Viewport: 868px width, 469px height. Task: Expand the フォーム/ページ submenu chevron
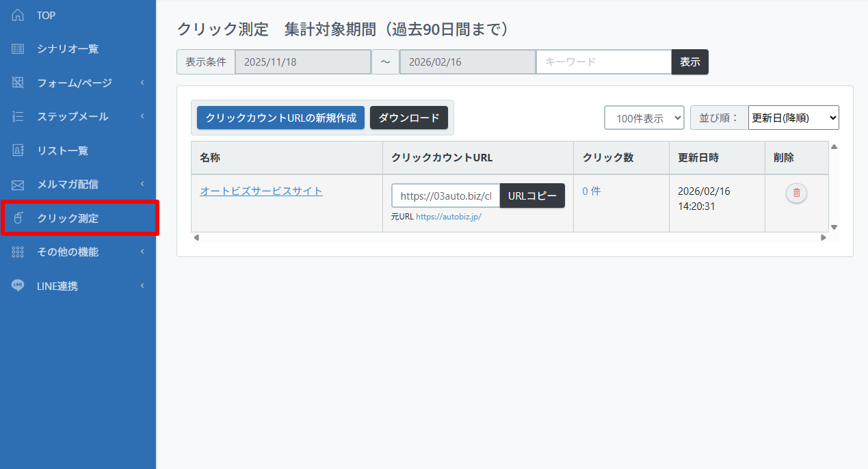(142, 83)
